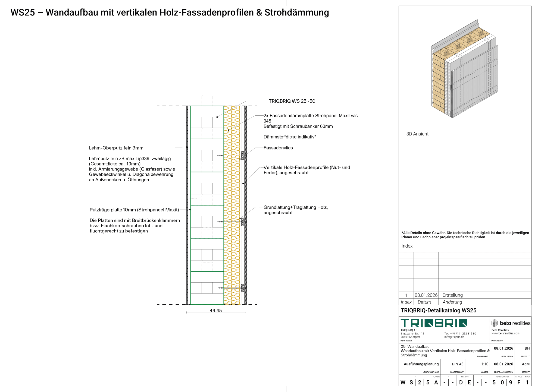Click 'Befestigt mit Schraubanker 60mm' note

298,126
